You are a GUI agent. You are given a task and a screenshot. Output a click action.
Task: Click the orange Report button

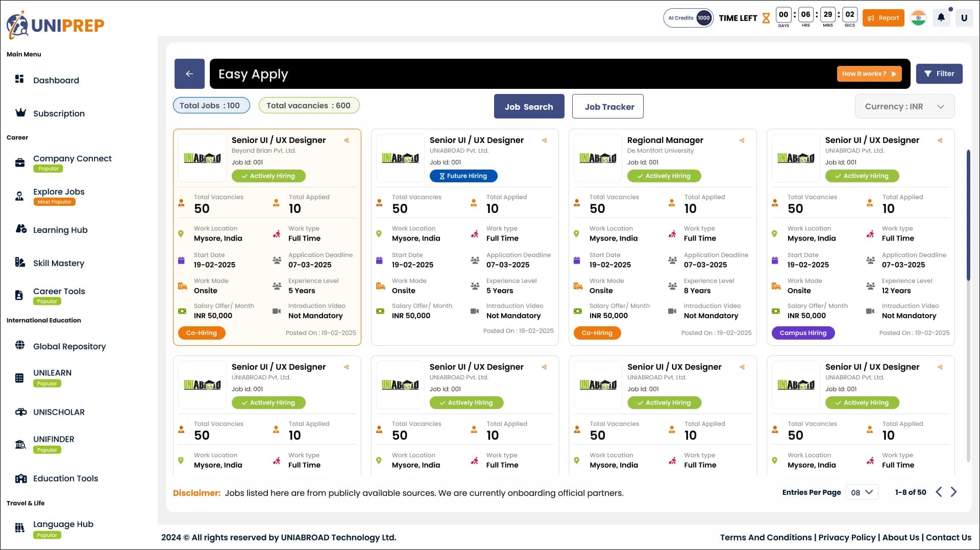(884, 18)
